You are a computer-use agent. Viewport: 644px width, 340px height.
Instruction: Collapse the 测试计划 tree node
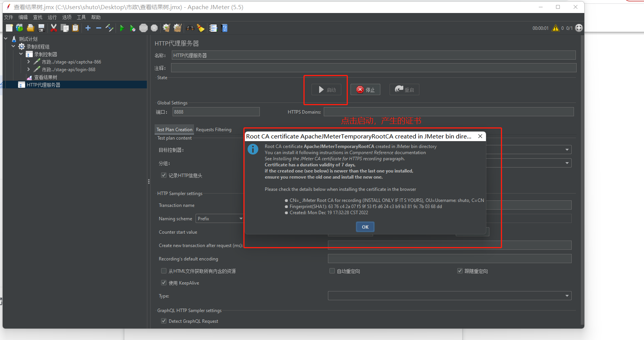click(6, 39)
